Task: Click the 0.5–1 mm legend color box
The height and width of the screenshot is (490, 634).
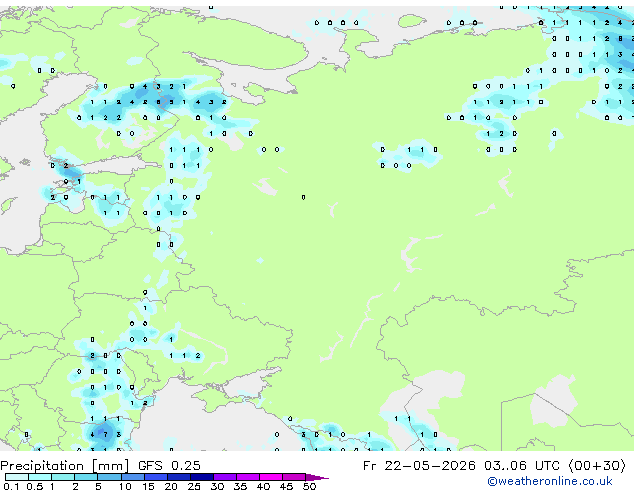Action: 40,477
